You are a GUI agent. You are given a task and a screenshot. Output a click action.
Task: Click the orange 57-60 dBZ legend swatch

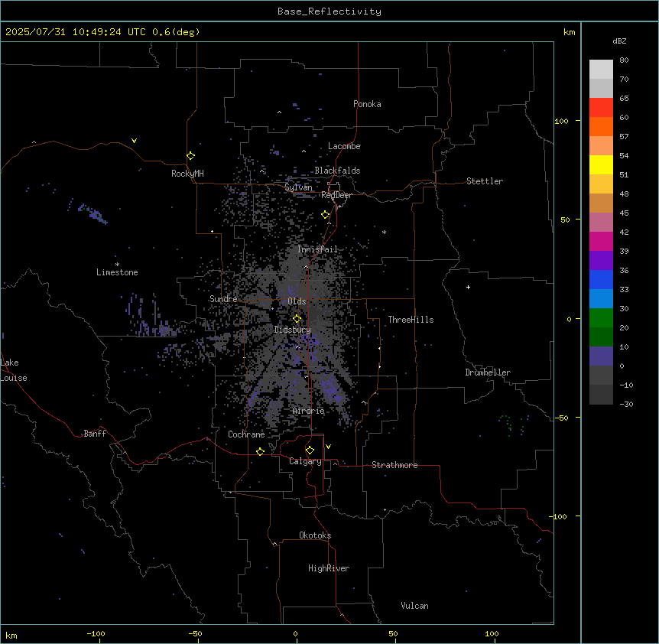pos(601,127)
